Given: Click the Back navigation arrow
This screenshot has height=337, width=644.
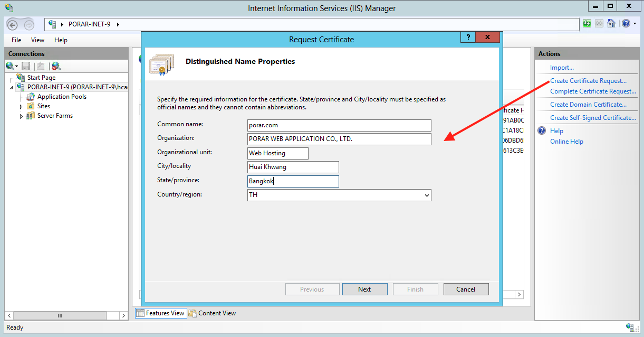Looking at the screenshot, I should (x=13, y=24).
